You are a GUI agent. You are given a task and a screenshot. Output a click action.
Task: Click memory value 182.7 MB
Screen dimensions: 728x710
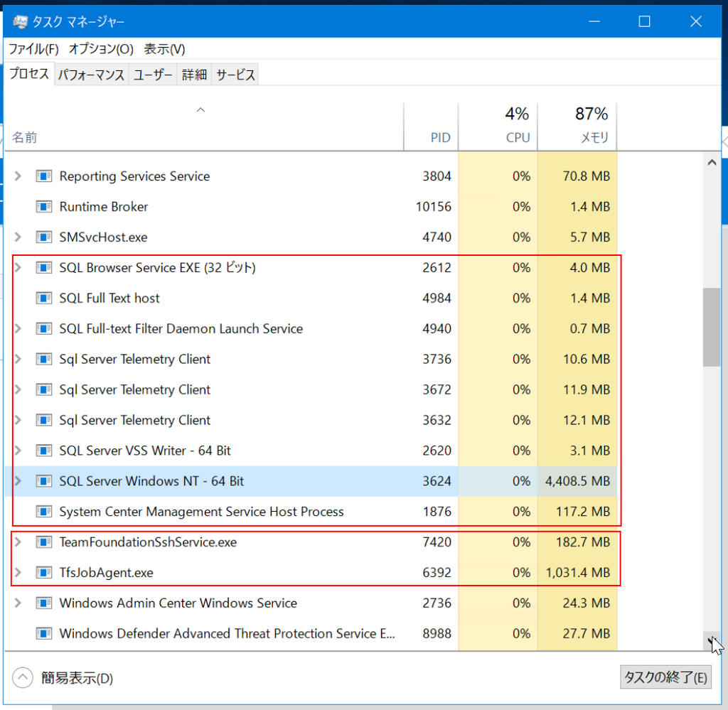pos(583,542)
